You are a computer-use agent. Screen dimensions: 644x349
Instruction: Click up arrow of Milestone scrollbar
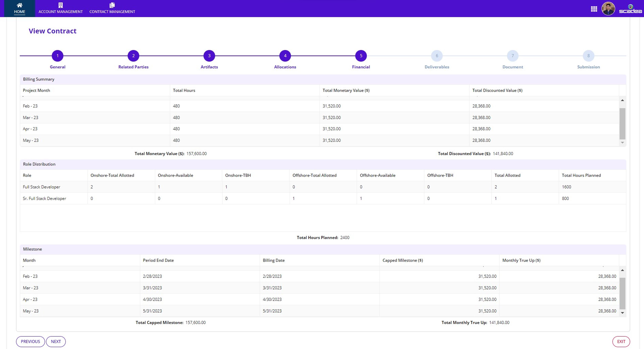[623, 270]
